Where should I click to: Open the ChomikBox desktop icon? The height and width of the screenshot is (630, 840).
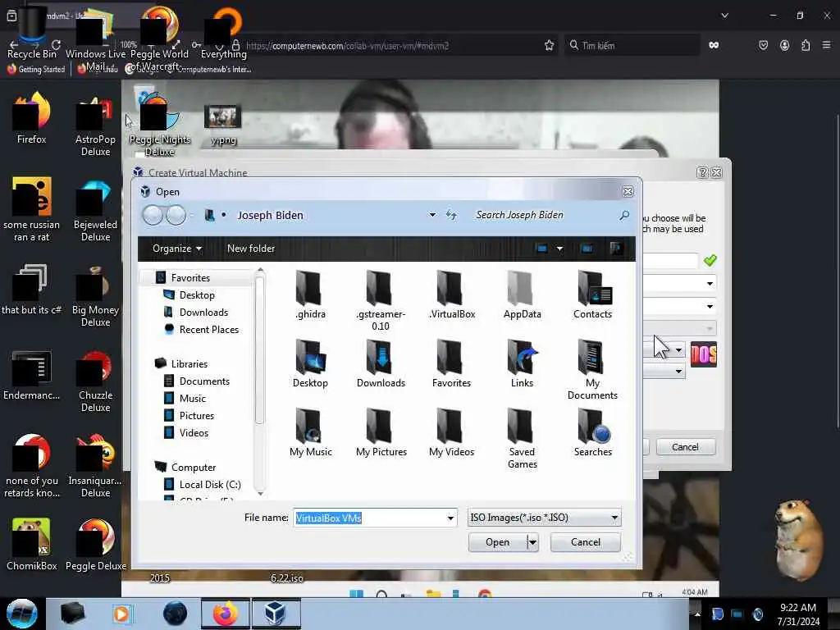pyautogui.click(x=32, y=545)
